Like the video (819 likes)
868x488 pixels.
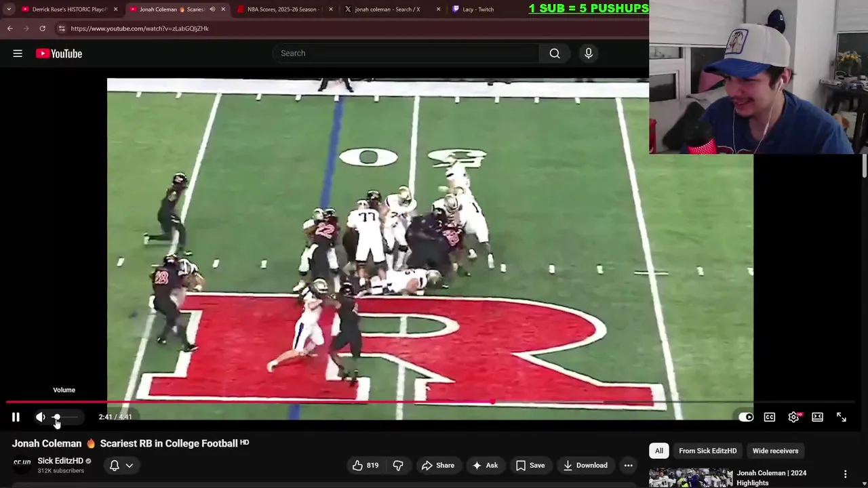pyautogui.click(x=365, y=465)
